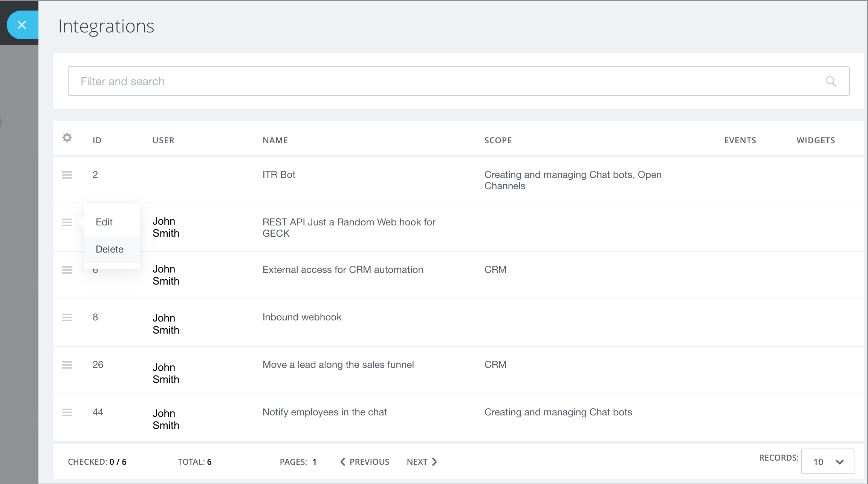868x484 pixels.
Task: Open the row menu for Move a lead integration
Action: tap(67, 365)
